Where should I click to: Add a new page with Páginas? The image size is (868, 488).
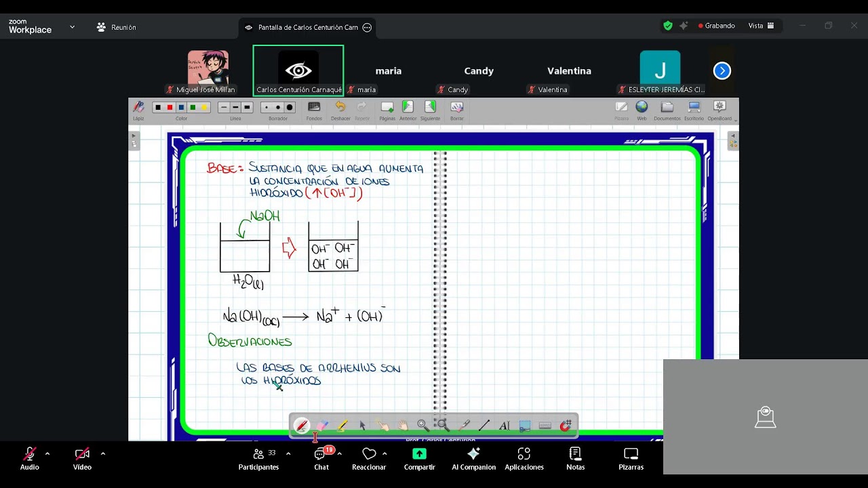point(387,110)
